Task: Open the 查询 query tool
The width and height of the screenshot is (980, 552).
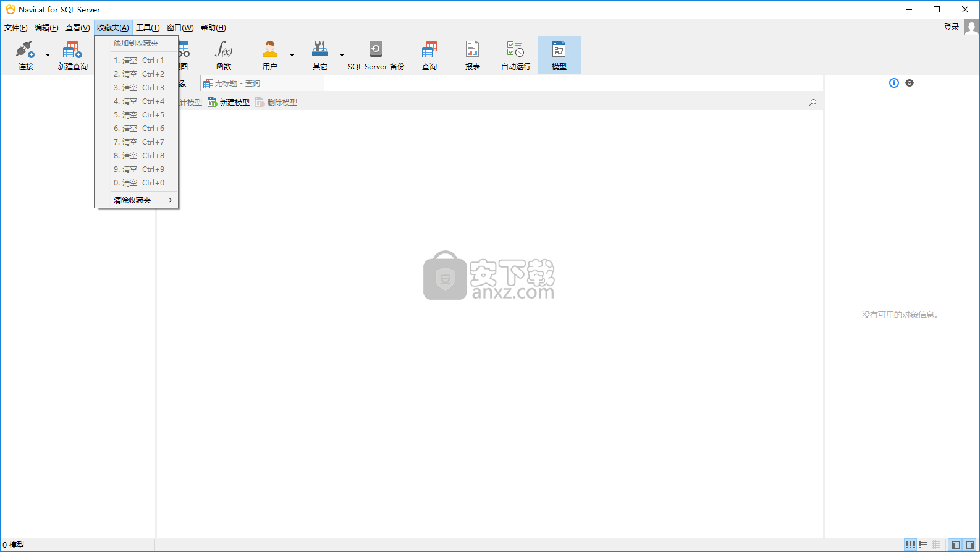Action: click(x=429, y=55)
